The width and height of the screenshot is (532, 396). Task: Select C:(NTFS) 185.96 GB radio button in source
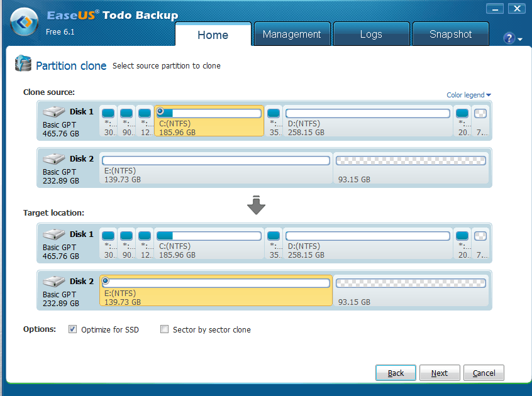(160, 111)
